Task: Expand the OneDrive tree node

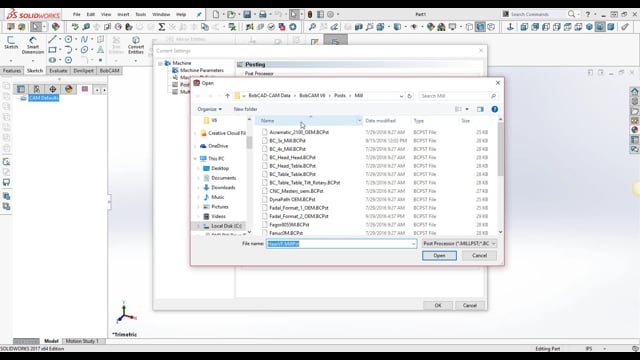Action: (195, 146)
